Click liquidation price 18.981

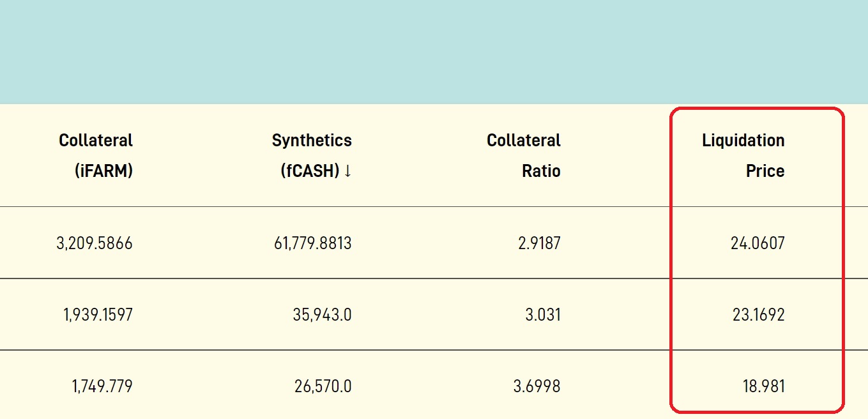(763, 386)
